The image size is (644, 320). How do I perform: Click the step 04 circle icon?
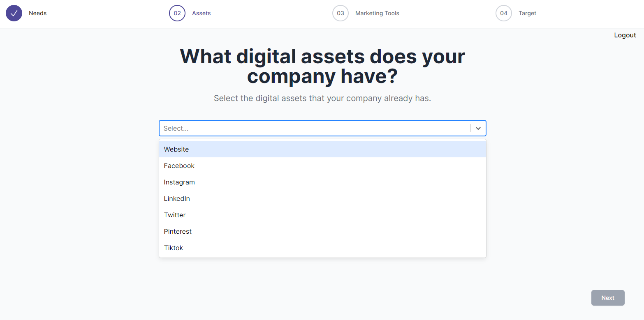tap(504, 13)
